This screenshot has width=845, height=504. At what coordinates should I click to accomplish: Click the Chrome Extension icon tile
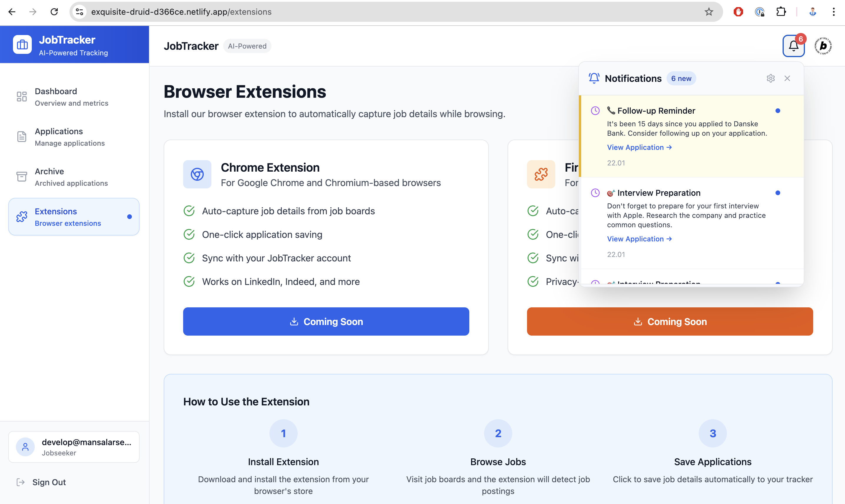197,174
